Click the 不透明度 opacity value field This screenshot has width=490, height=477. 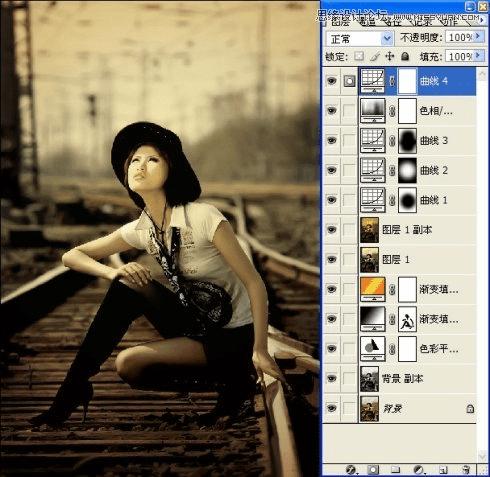(460, 37)
